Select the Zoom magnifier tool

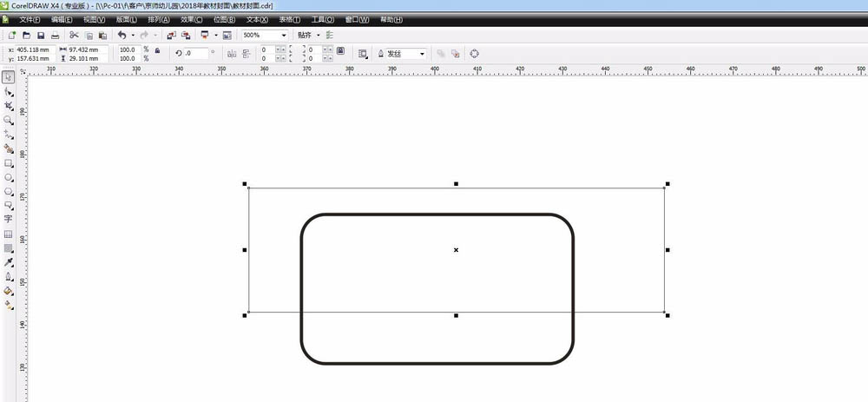pyautogui.click(x=9, y=120)
